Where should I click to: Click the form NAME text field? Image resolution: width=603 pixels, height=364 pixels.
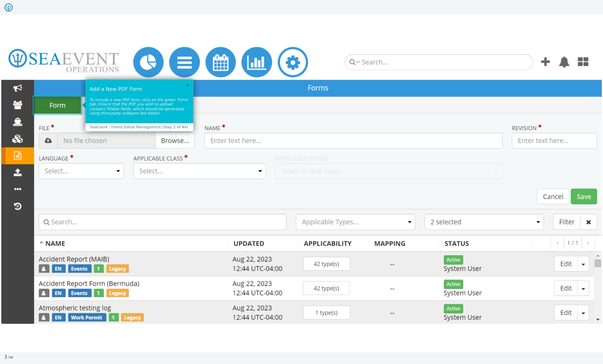(353, 141)
